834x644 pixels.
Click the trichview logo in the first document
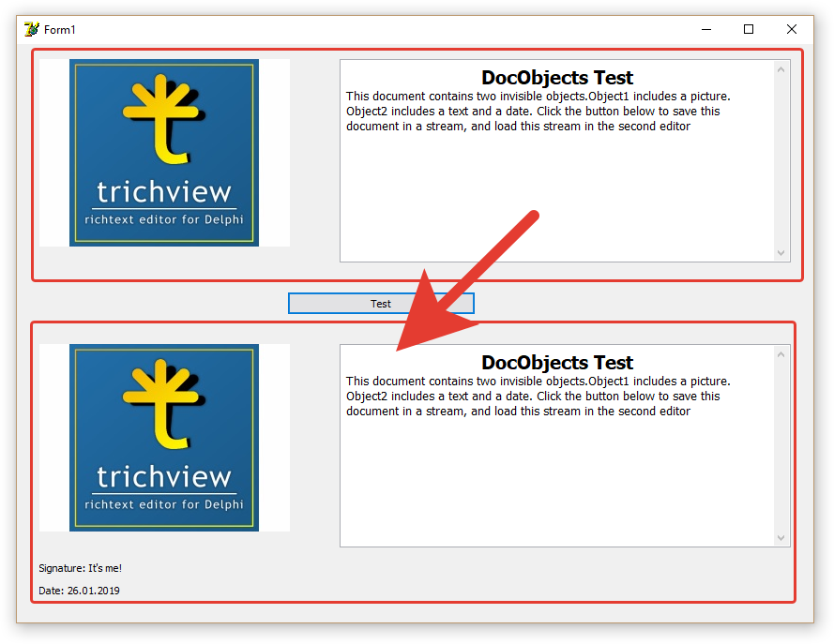point(164,153)
